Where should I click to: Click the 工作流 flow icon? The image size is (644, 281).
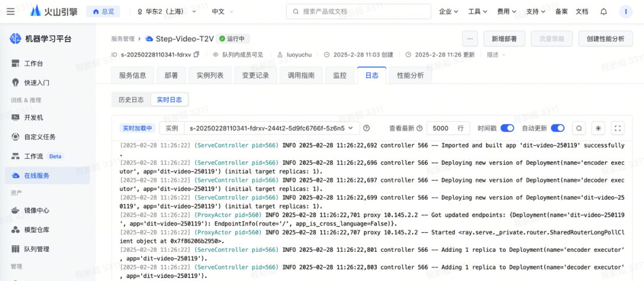pos(16,157)
